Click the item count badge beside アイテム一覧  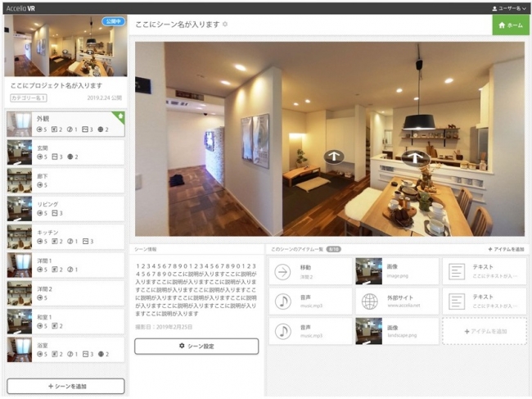pos(333,249)
